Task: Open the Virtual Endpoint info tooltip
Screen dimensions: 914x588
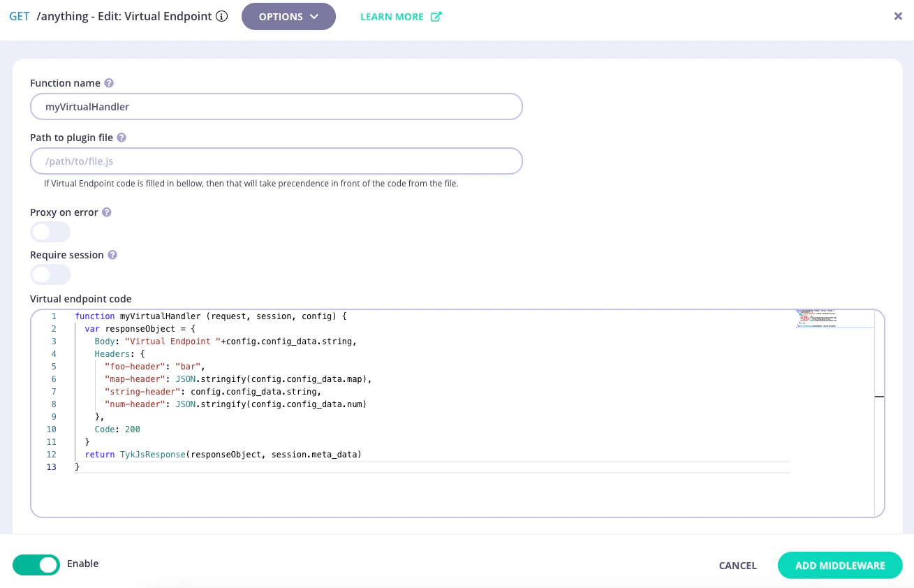Action: click(221, 16)
